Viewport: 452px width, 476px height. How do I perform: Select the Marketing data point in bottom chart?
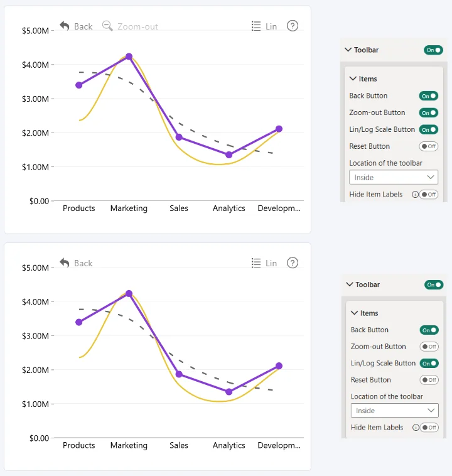click(129, 293)
